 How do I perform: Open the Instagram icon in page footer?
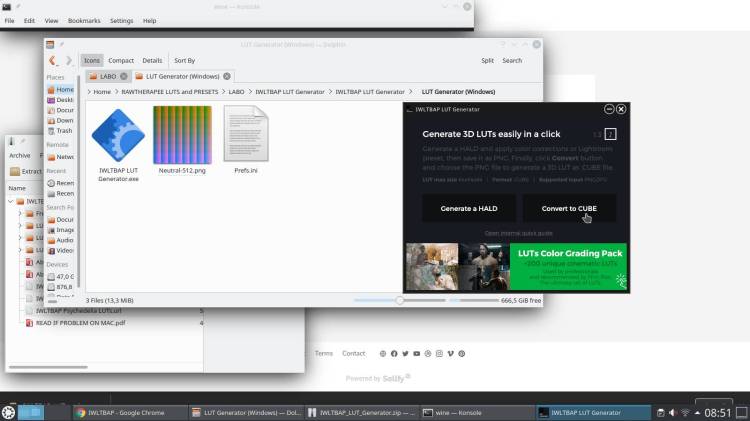tap(439, 354)
